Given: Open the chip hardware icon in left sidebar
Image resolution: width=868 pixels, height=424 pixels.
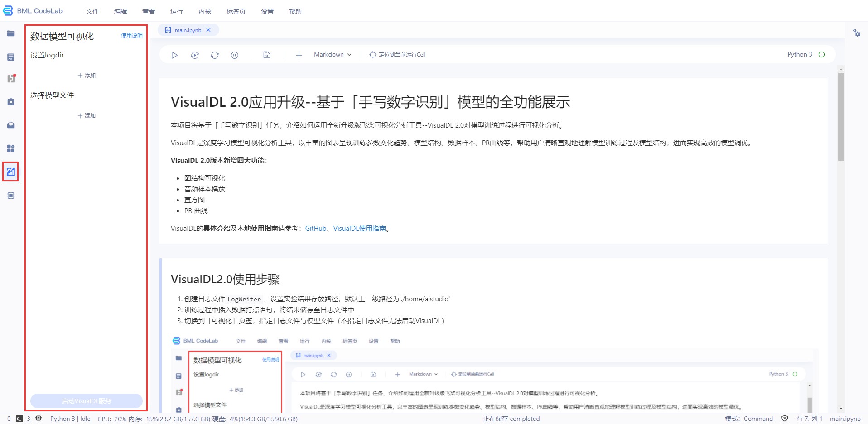Looking at the screenshot, I should tap(11, 195).
